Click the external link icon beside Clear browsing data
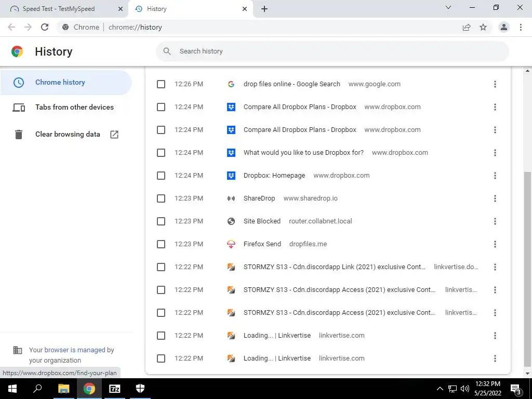The height and width of the screenshot is (399, 532). [114, 134]
